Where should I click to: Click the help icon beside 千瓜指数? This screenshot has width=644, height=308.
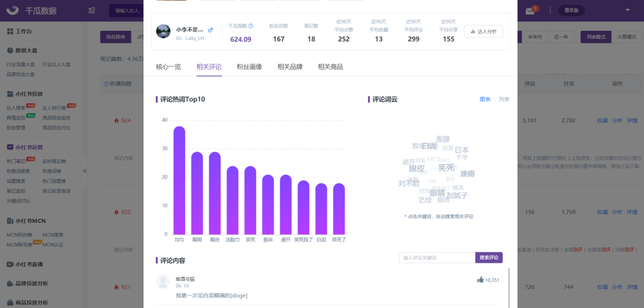(x=251, y=26)
